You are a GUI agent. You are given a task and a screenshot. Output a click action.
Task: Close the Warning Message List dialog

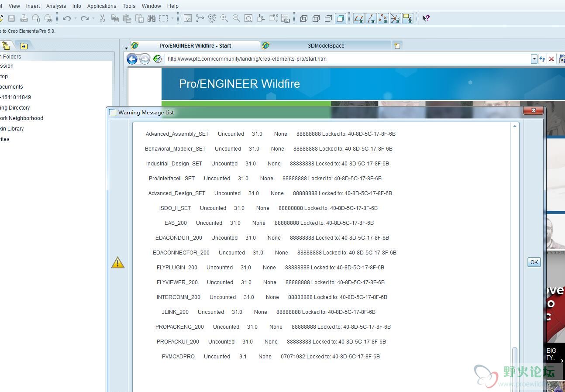tap(534, 111)
